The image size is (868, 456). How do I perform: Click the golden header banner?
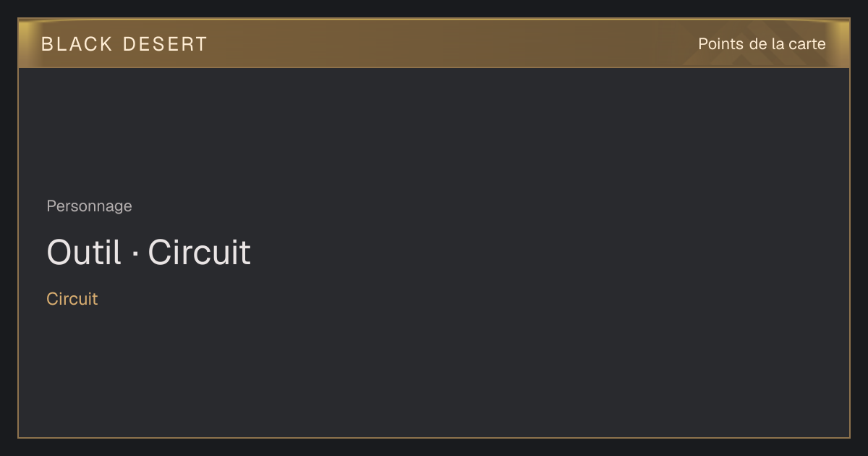(434, 43)
